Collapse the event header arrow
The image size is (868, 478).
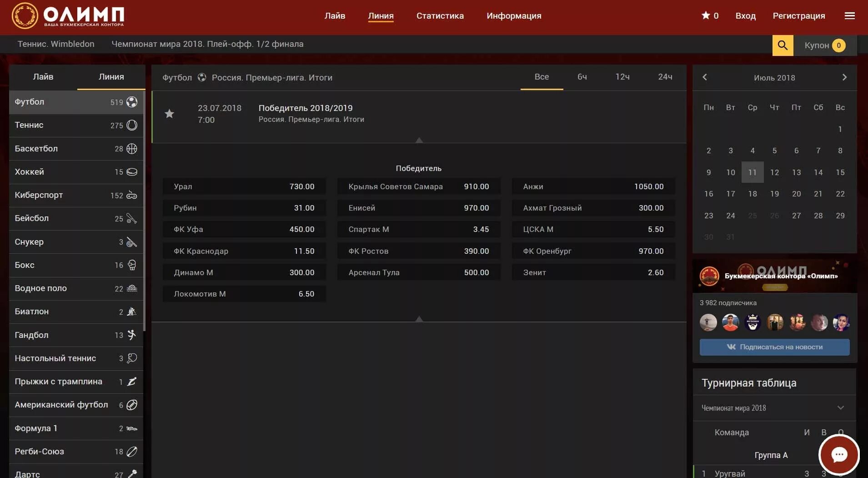pos(419,140)
